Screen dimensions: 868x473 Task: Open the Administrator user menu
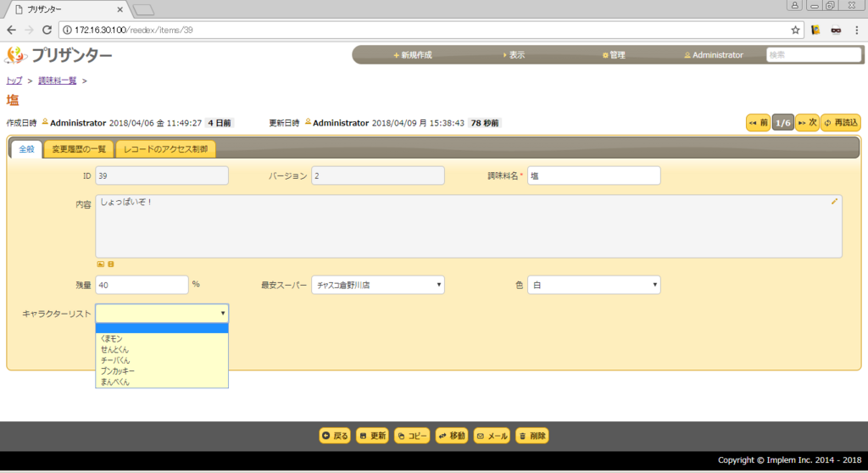click(x=714, y=55)
